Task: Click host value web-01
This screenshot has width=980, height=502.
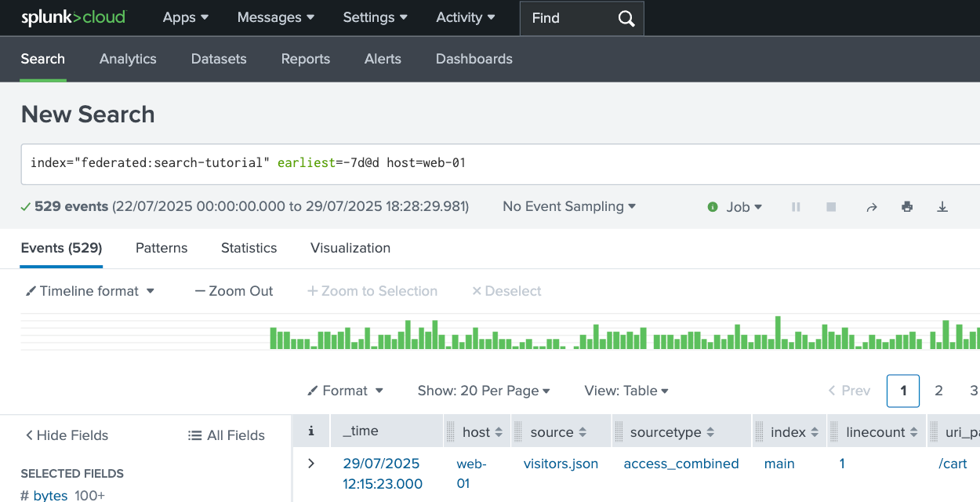Action: (x=471, y=474)
